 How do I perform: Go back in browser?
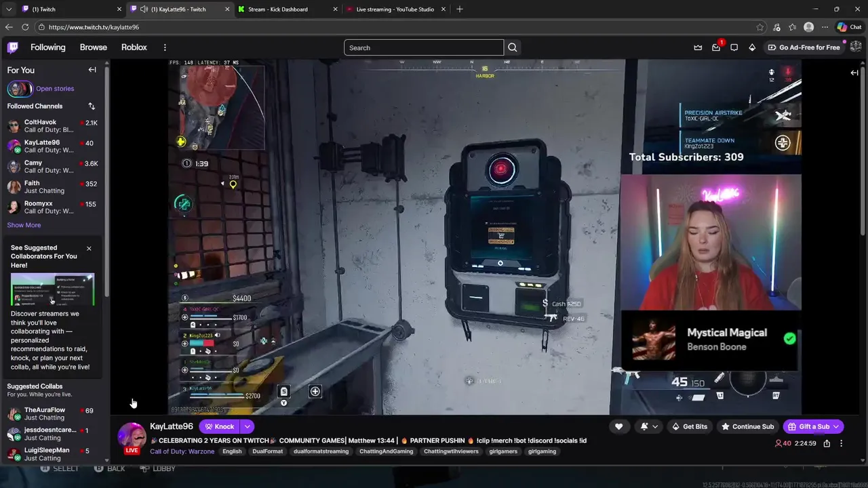coord(9,27)
